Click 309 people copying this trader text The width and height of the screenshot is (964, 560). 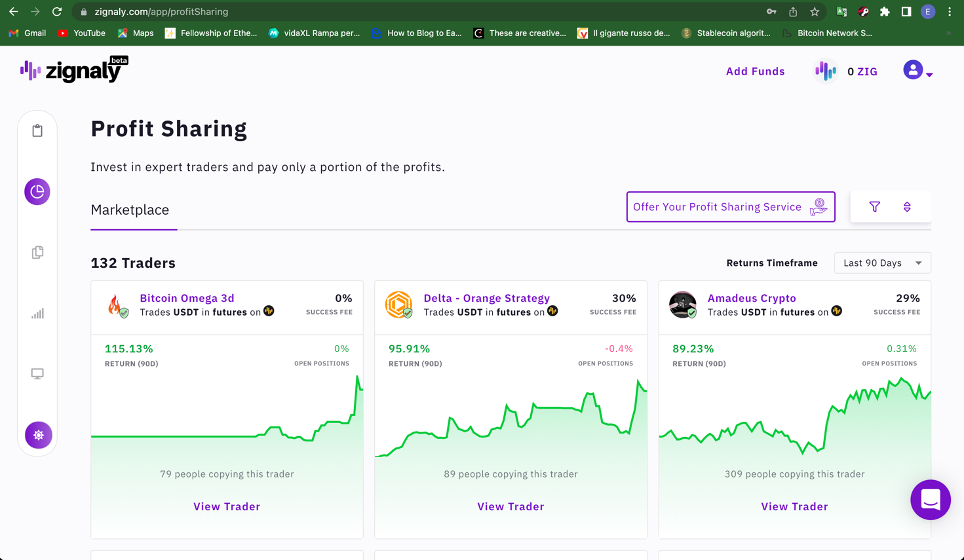pyautogui.click(x=794, y=474)
